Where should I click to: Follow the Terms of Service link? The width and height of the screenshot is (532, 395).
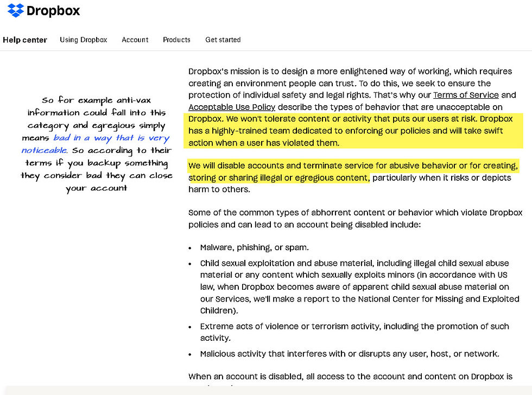pos(466,95)
